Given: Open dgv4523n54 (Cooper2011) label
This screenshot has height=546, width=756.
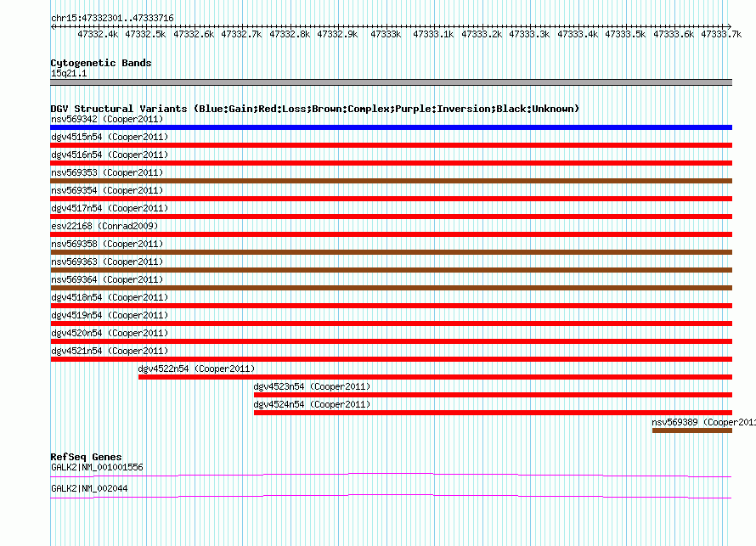Looking at the screenshot, I should [312, 386].
